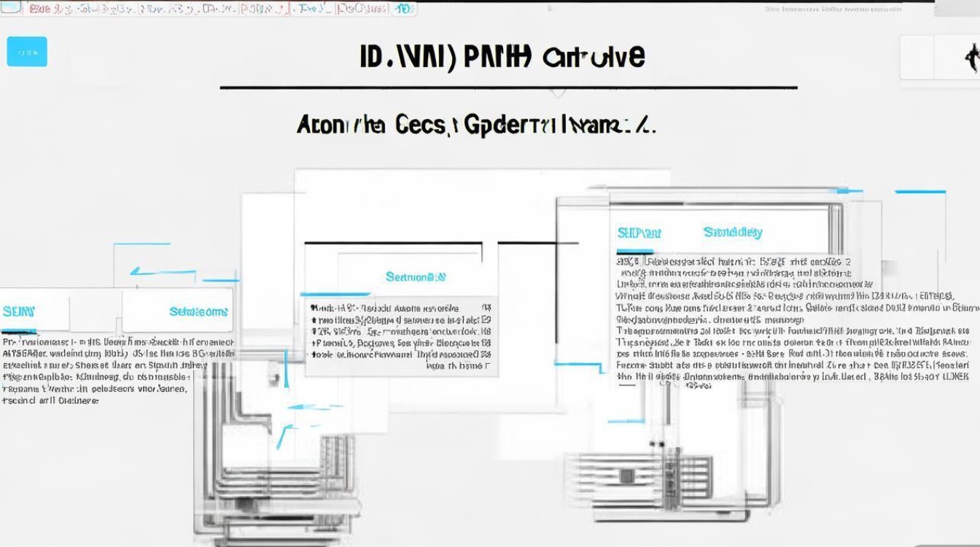
Task: Click the blue square button at top-left
Action: 27,52
